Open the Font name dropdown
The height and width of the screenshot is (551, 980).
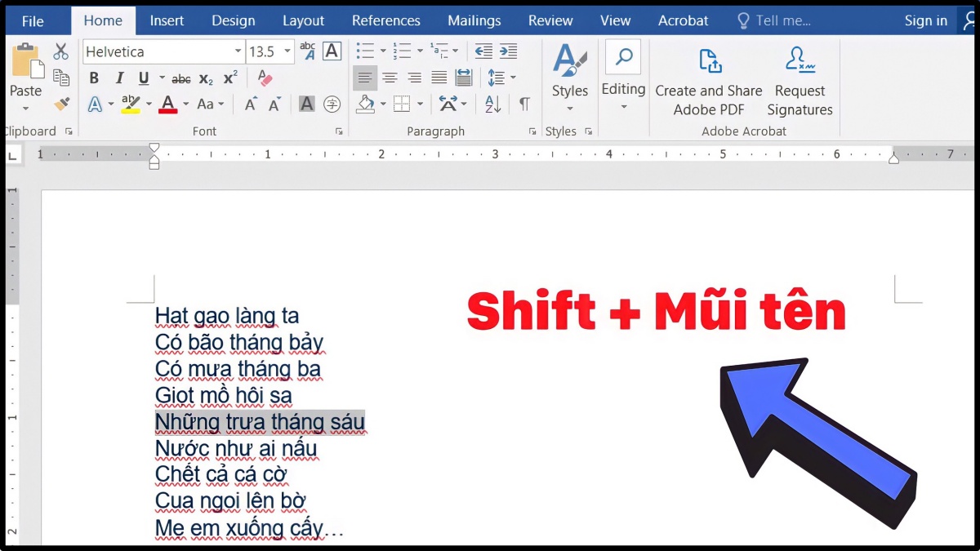click(x=237, y=51)
